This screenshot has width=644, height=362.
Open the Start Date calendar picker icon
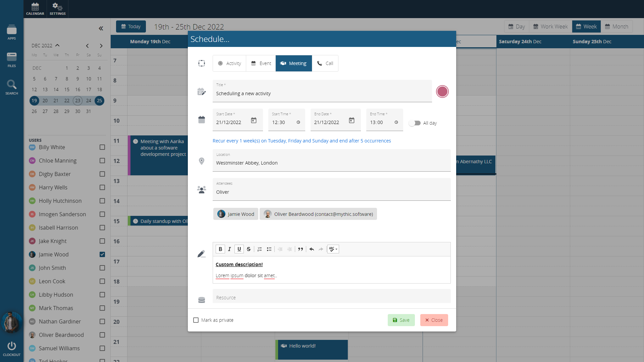254,121
